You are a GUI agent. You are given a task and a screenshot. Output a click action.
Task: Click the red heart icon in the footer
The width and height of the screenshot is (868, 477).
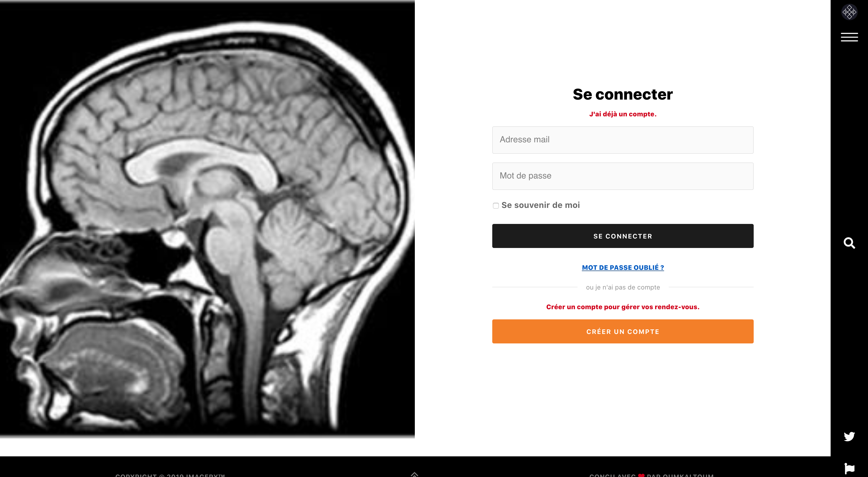pos(641,475)
